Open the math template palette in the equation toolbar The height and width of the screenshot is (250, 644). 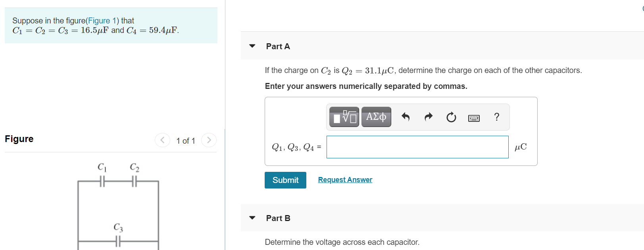tap(344, 117)
